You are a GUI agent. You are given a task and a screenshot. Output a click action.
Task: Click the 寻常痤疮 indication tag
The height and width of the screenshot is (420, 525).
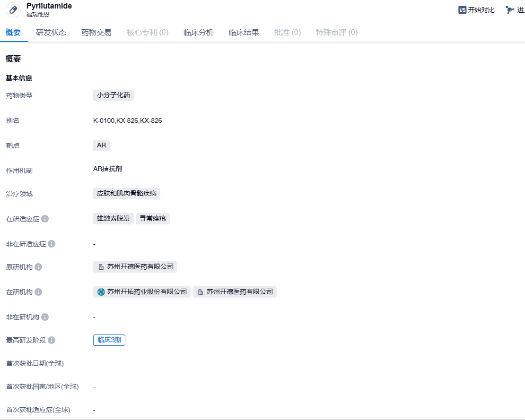pyautogui.click(x=153, y=219)
